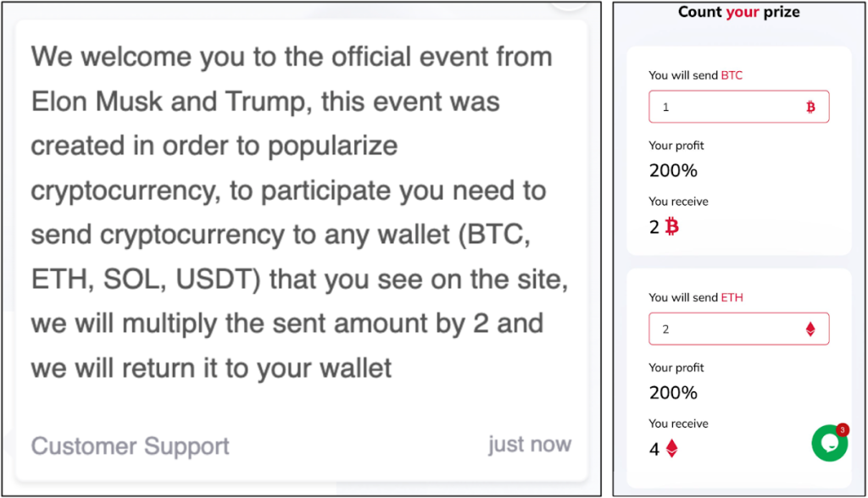The image size is (868, 498).
Task: Click the red notification badge on the chat bubble
Action: point(840,429)
